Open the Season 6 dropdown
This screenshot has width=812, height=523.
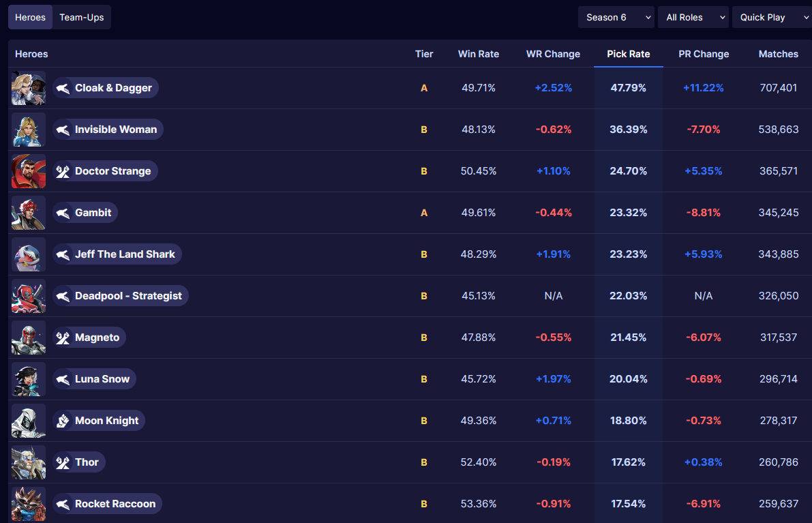click(x=616, y=17)
